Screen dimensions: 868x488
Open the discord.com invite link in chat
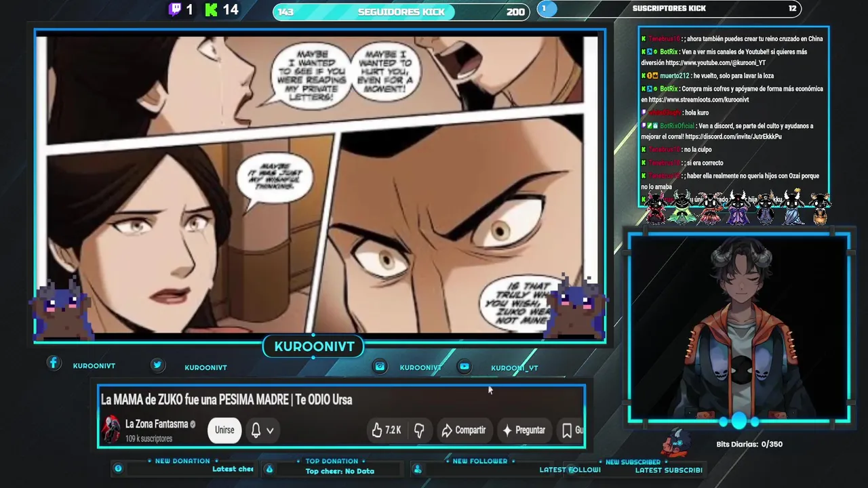733,136
